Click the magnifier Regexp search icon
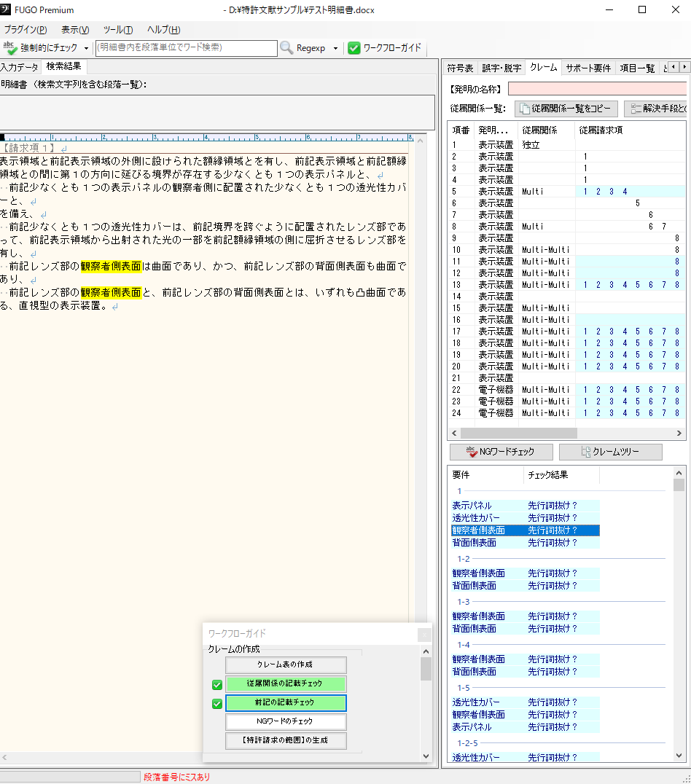The height and width of the screenshot is (784, 691). [x=287, y=48]
